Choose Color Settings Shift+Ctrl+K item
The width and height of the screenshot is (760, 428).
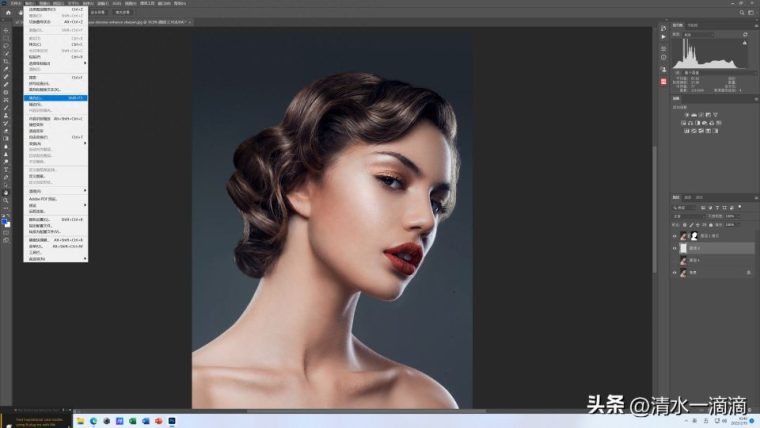pos(56,220)
